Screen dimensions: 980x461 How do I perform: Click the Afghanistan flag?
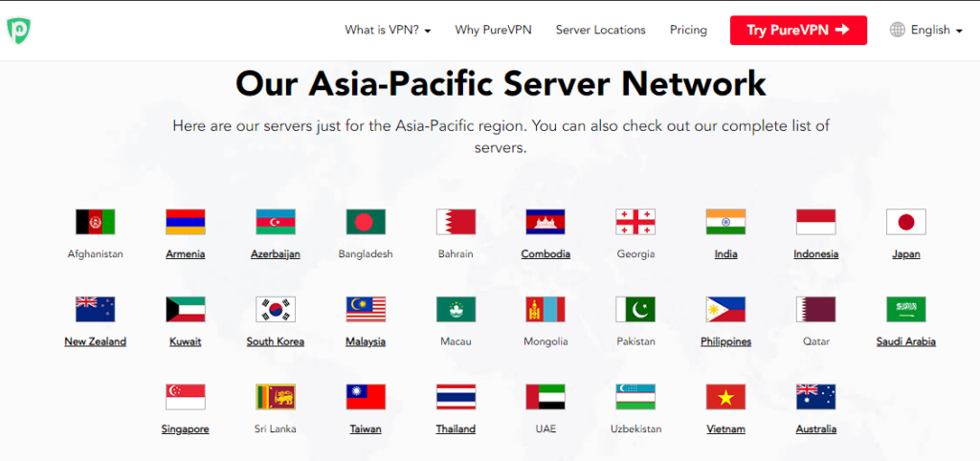(x=96, y=222)
